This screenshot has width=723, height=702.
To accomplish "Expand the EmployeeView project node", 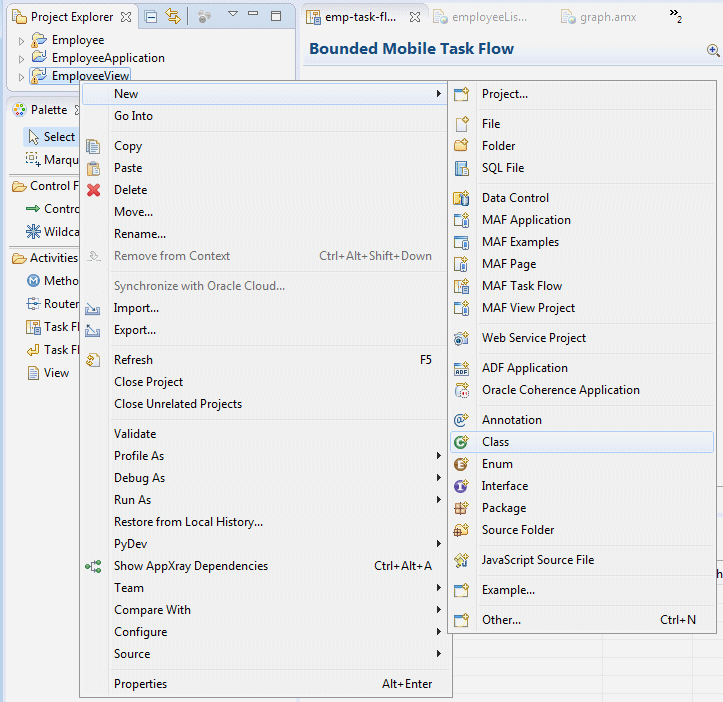I will coord(21,77).
